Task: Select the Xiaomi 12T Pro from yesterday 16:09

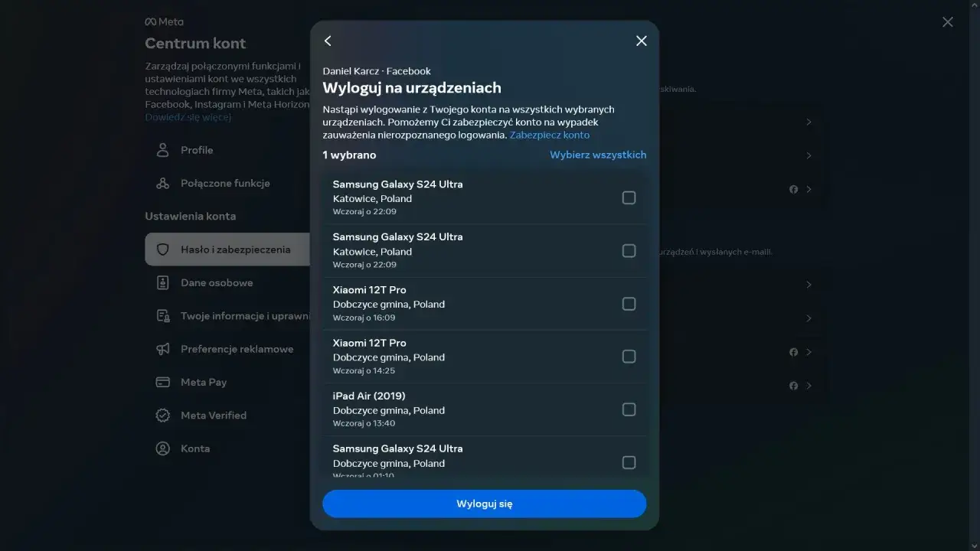Action: click(629, 303)
